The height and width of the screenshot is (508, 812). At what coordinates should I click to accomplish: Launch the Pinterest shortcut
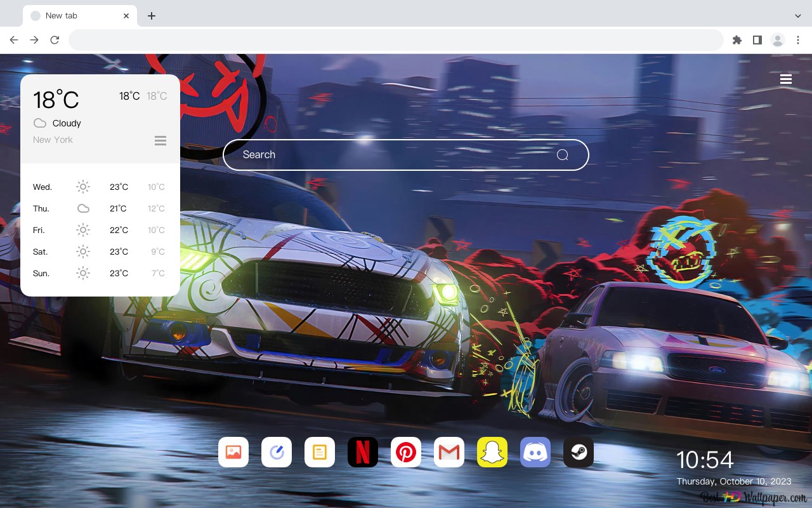click(x=406, y=452)
